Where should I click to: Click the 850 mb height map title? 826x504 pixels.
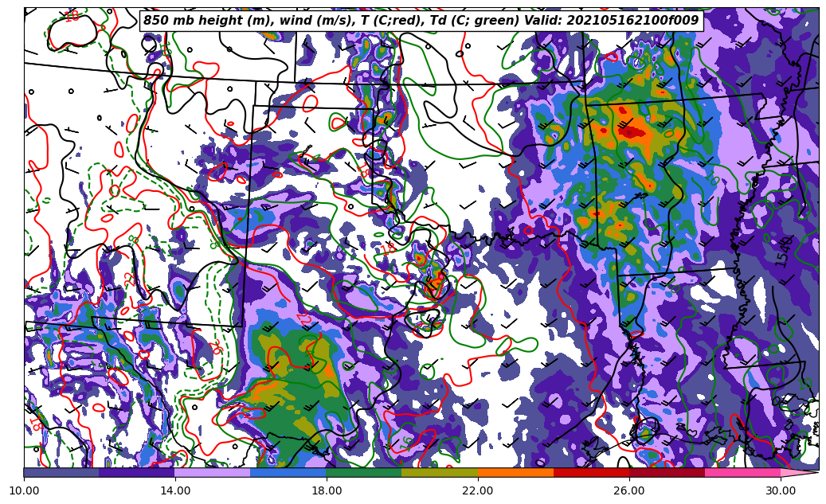click(421, 20)
